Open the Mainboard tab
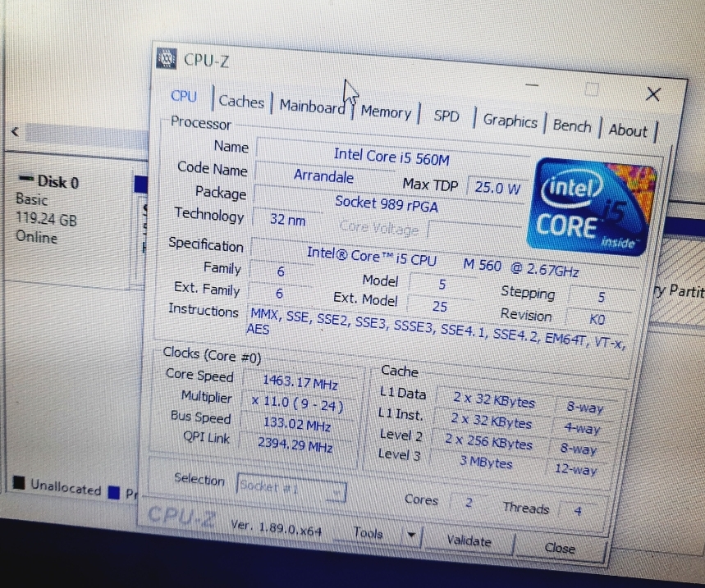705x588 pixels. click(311, 107)
